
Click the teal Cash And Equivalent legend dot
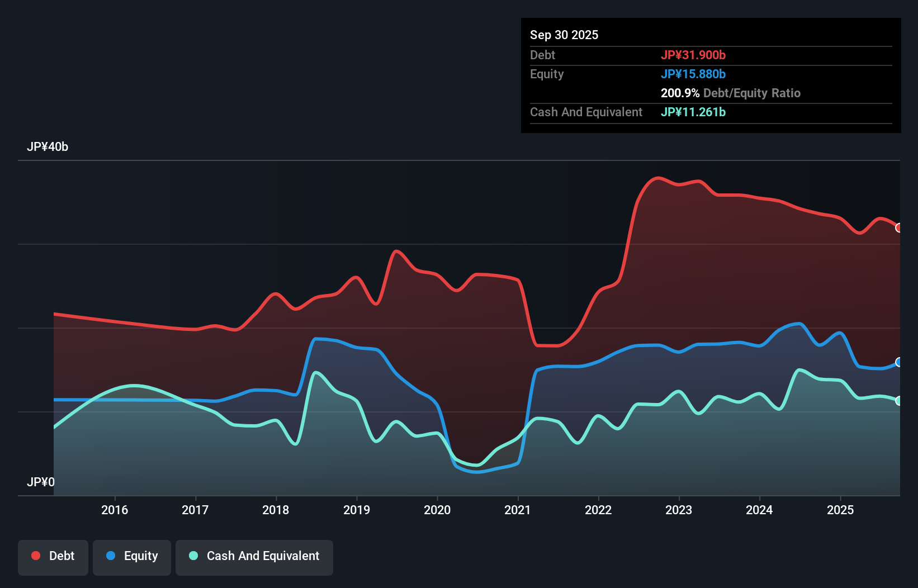tap(193, 556)
